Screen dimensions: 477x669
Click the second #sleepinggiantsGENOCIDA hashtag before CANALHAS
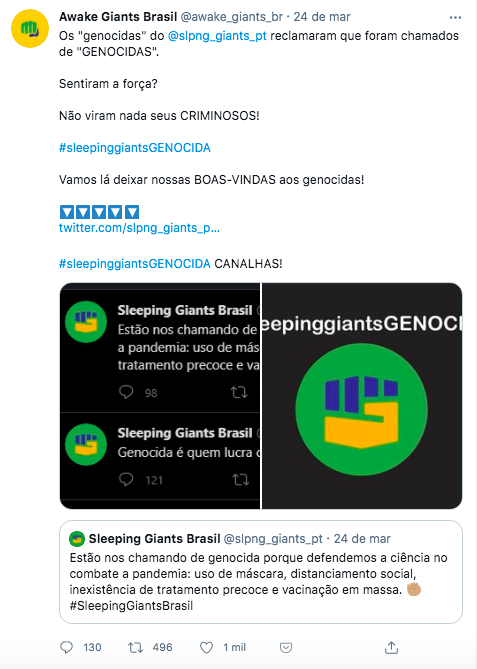click(x=135, y=264)
